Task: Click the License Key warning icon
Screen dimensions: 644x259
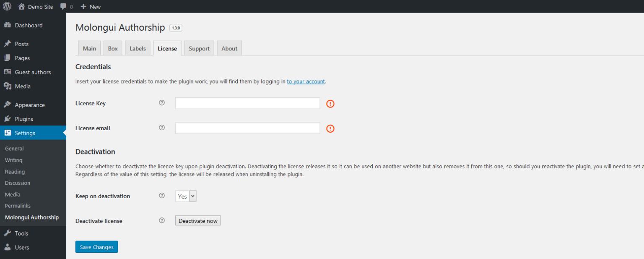Action: coord(330,104)
